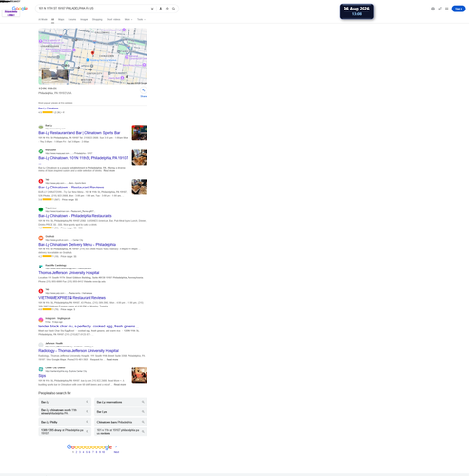Expand the Tools dropdown

141,19
